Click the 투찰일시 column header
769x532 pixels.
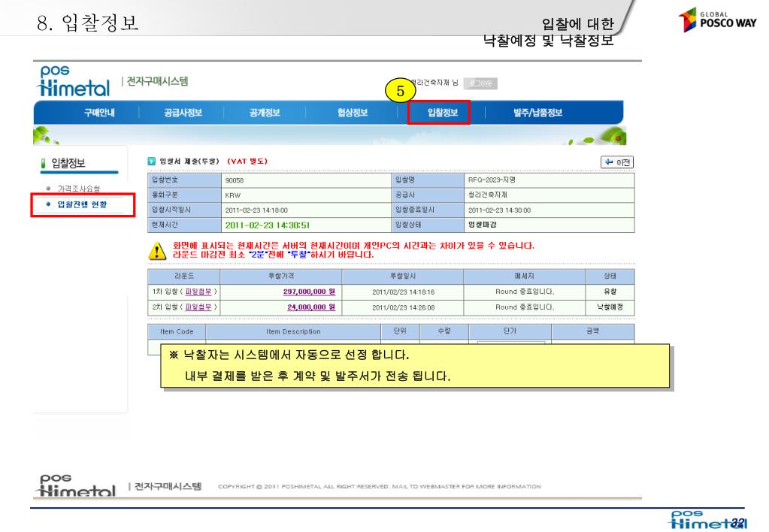[403, 276]
